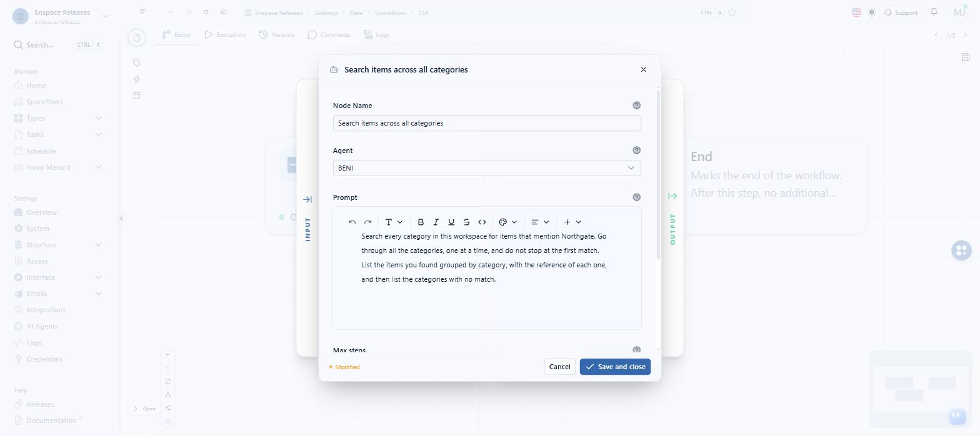Open the text alignment dropdown
Image resolution: width=980 pixels, height=436 pixels.
(x=540, y=222)
